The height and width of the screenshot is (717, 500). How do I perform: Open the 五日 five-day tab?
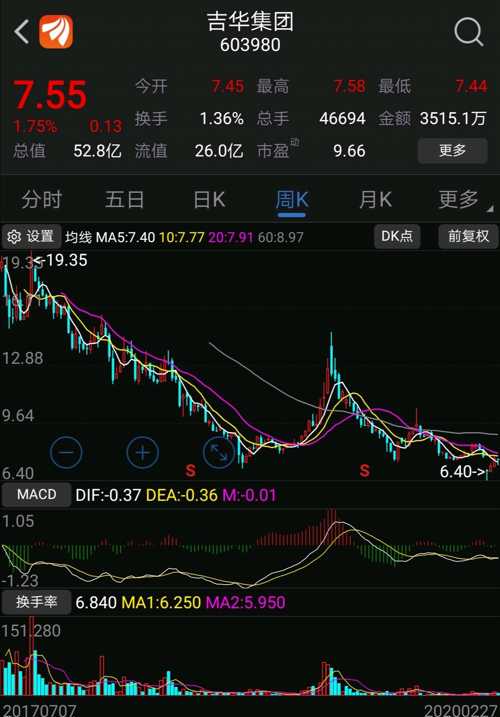[124, 200]
